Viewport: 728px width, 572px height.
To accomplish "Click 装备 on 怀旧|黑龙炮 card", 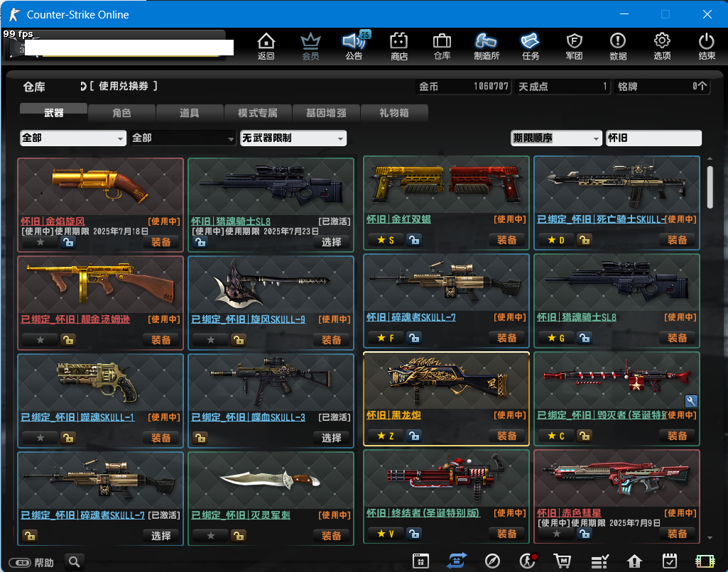I will tap(506, 436).
